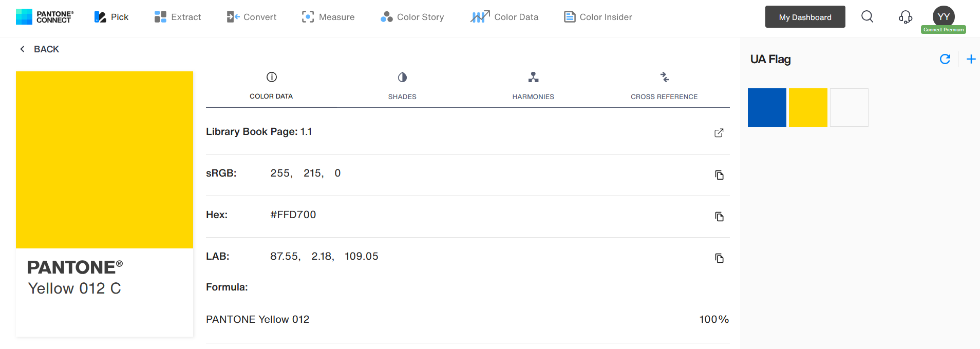Click the 100% formula percentage
This screenshot has width=980, height=349.
coord(714,319)
